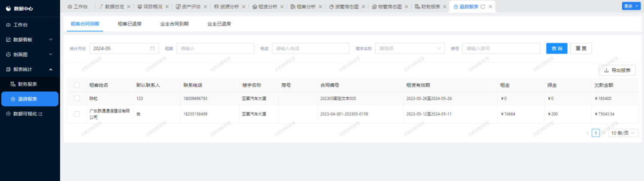Image resolution: width=644 pixels, height=181 pixels.
Task: Close the 租客分析 tab
Action: pos(321,6)
